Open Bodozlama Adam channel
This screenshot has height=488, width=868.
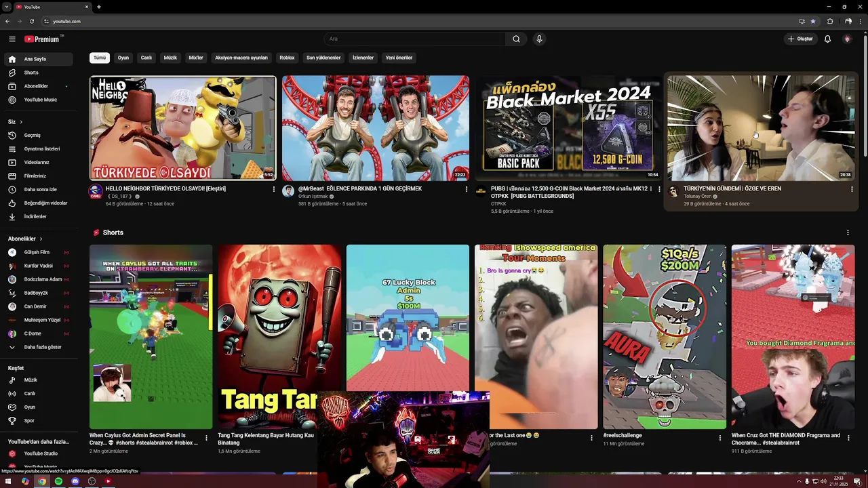click(38, 279)
